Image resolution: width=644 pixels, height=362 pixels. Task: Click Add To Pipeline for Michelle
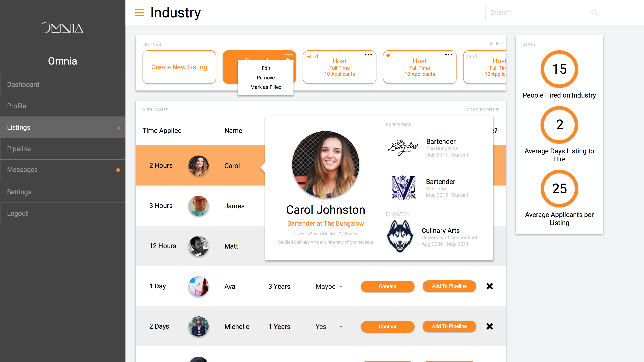[x=449, y=326]
